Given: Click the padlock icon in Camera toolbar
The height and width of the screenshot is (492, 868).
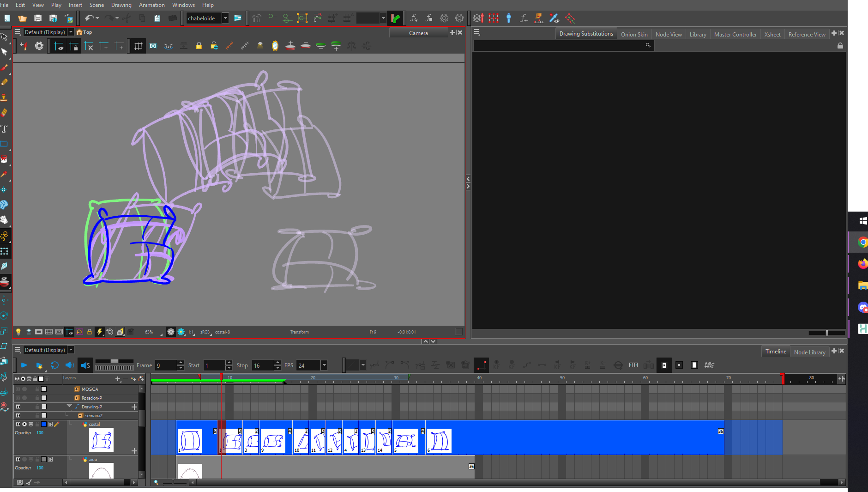Looking at the screenshot, I should (199, 46).
